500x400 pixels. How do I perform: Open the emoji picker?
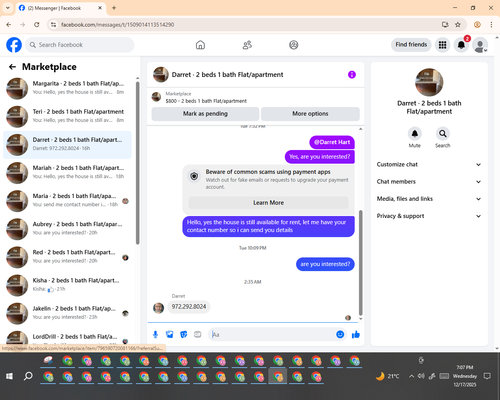pyautogui.click(x=340, y=334)
